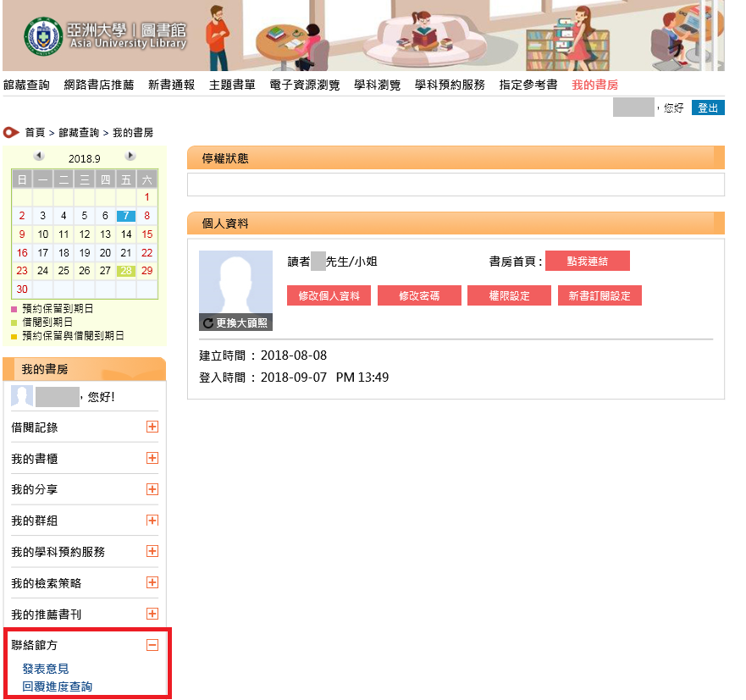This screenshot has height=700, width=746.
Task: Click the 登出 button
Action: [708, 107]
